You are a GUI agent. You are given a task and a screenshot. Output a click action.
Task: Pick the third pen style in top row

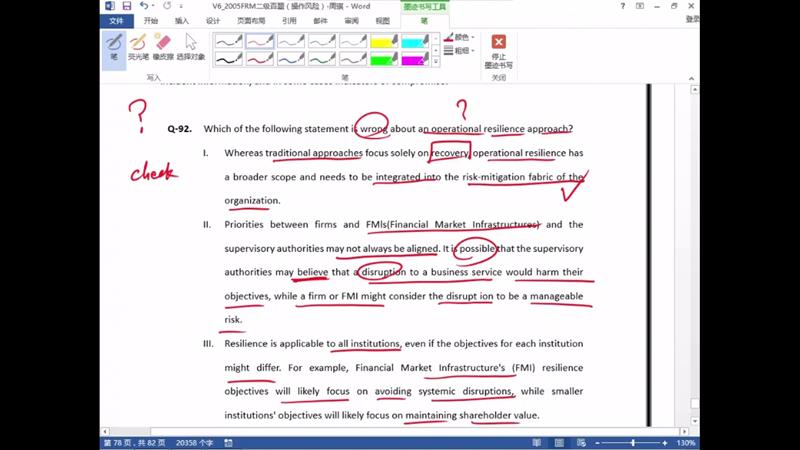pyautogui.click(x=290, y=41)
